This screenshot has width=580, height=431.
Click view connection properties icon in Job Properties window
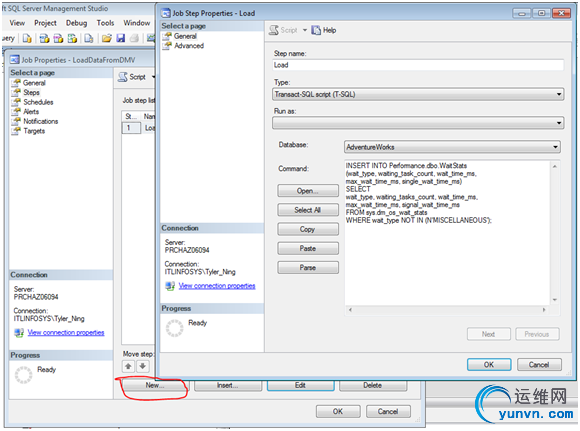pos(19,333)
